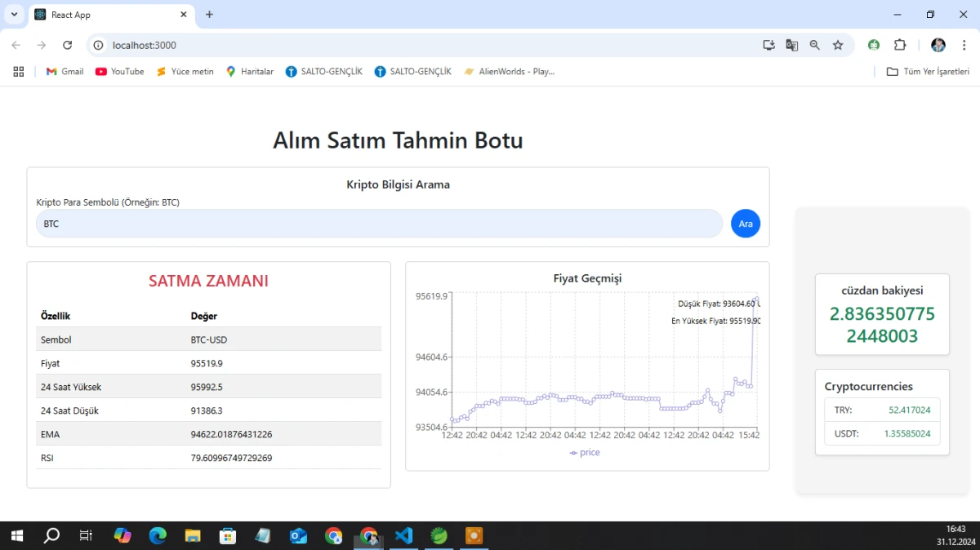Open the Chrome profile avatar

tap(938, 45)
